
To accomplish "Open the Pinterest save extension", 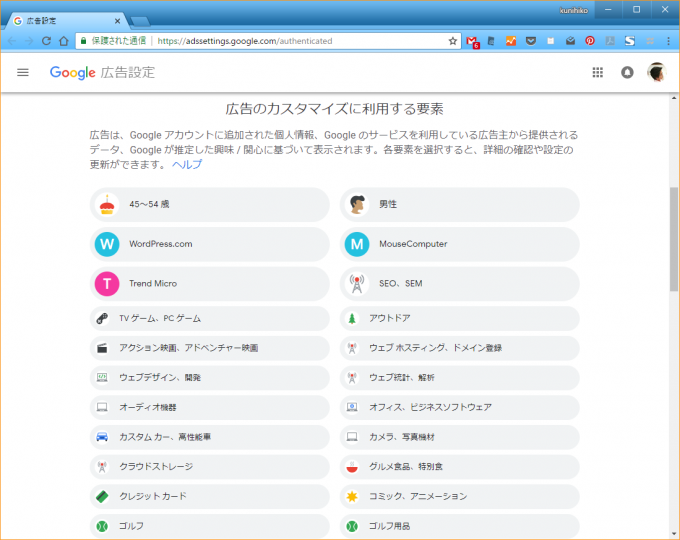I will (590, 41).
